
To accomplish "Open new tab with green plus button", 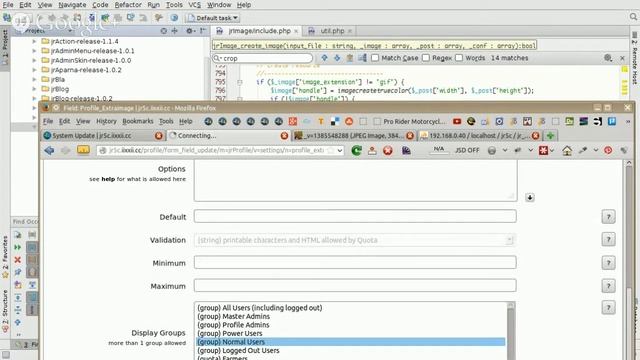I will pyautogui.click(x=550, y=136).
